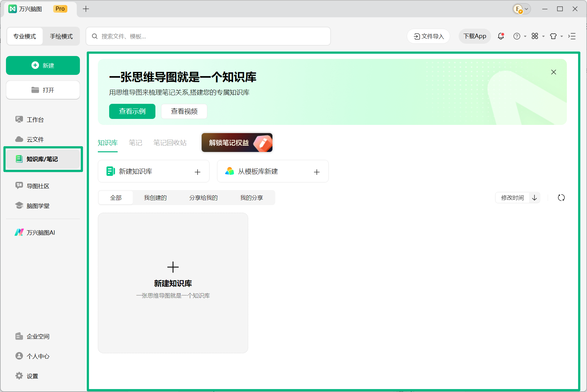Open 云文件 in sidebar
This screenshot has width=587, height=392.
click(43, 139)
